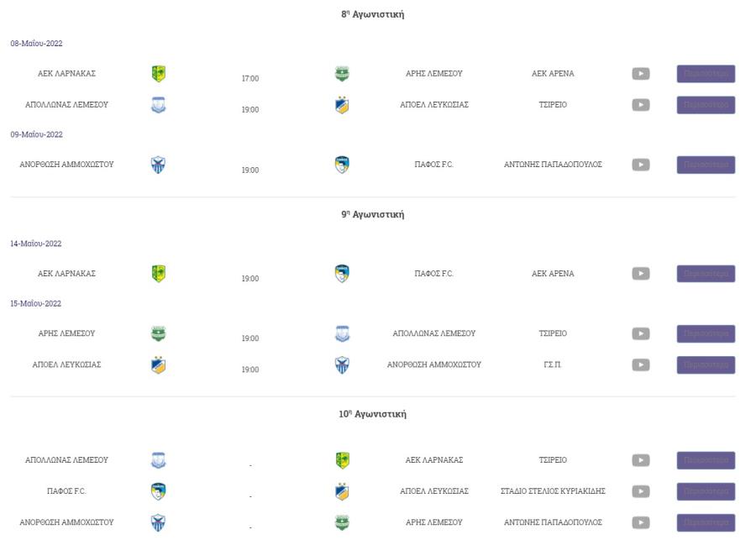Click ΑΠΟΛΛΩΝΑΣ crest in 10th round match
Screen dimensions: 756x540
pos(159,460)
